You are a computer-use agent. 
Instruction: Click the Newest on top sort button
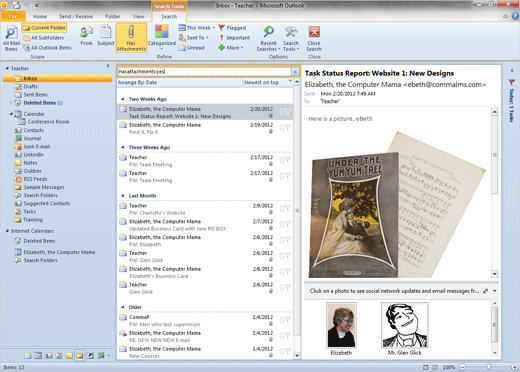coord(268,82)
